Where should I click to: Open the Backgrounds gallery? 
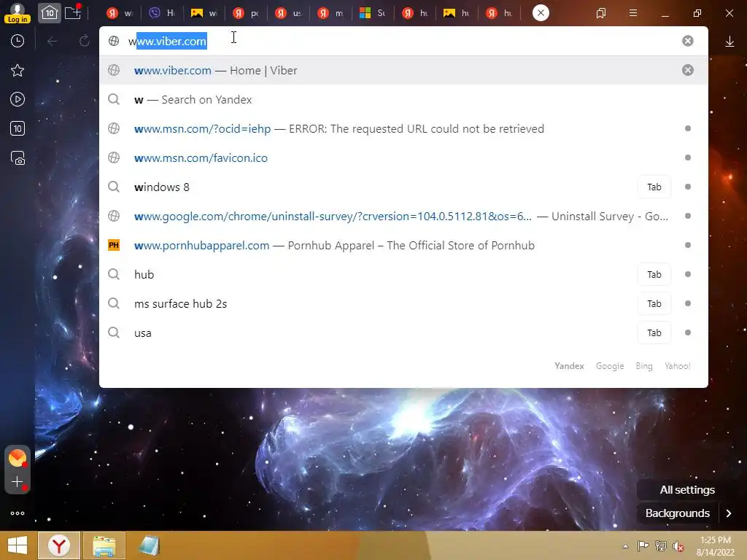[x=678, y=513]
